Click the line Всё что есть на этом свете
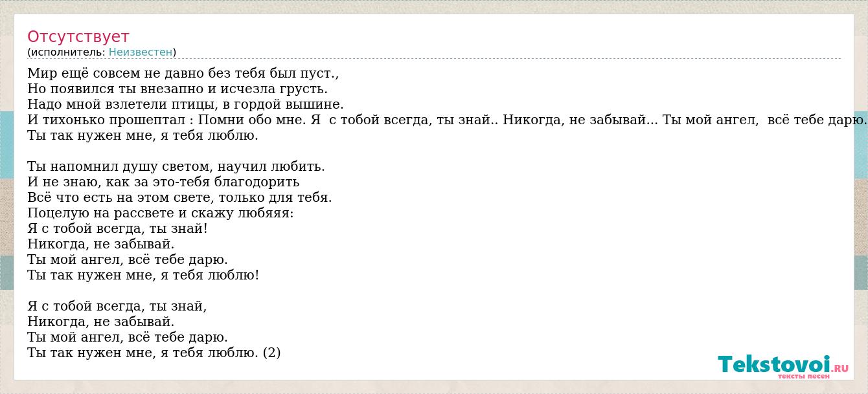The width and height of the screenshot is (868, 394). (x=180, y=197)
